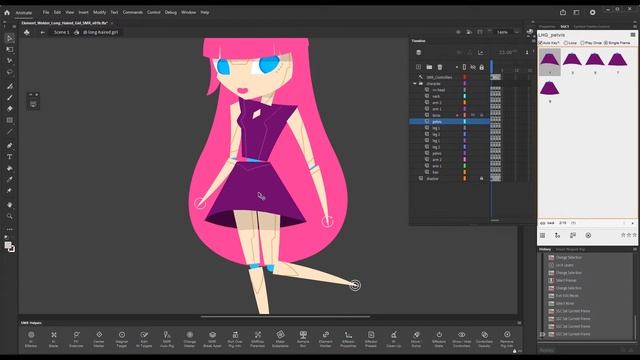Open the Timeline panel options menu
This screenshot has width=640, height=360.
533,41
